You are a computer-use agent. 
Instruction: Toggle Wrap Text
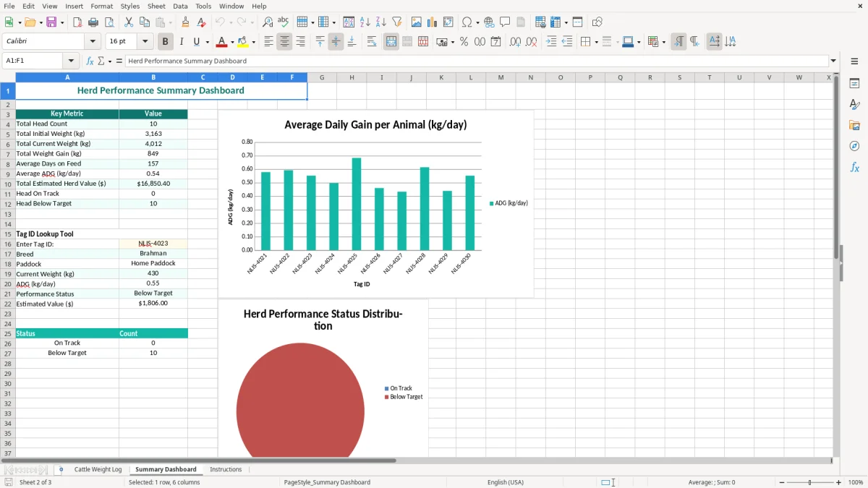[x=372, y=42]
